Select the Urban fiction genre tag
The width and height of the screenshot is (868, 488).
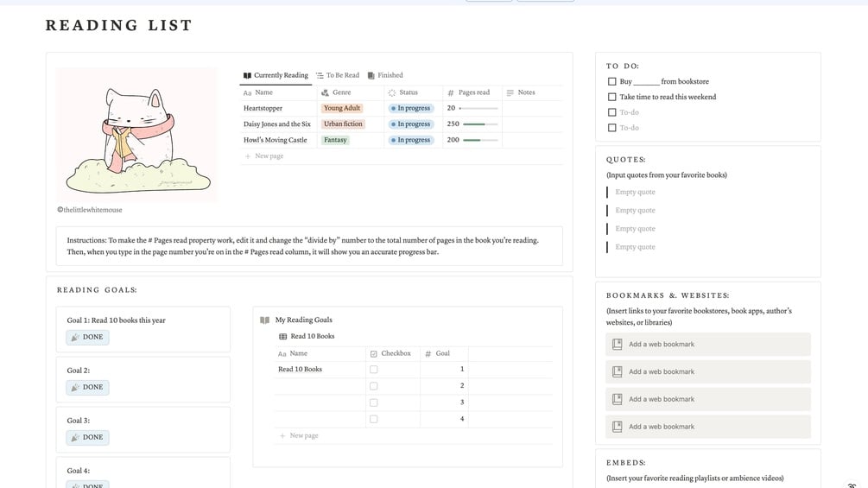click(x=343, y=124)
